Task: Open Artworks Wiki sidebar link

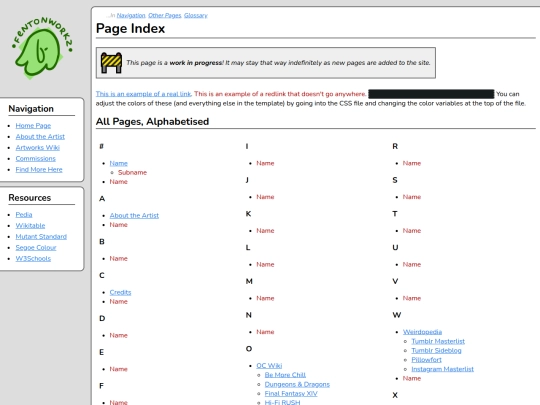Action: coord(38,148)
